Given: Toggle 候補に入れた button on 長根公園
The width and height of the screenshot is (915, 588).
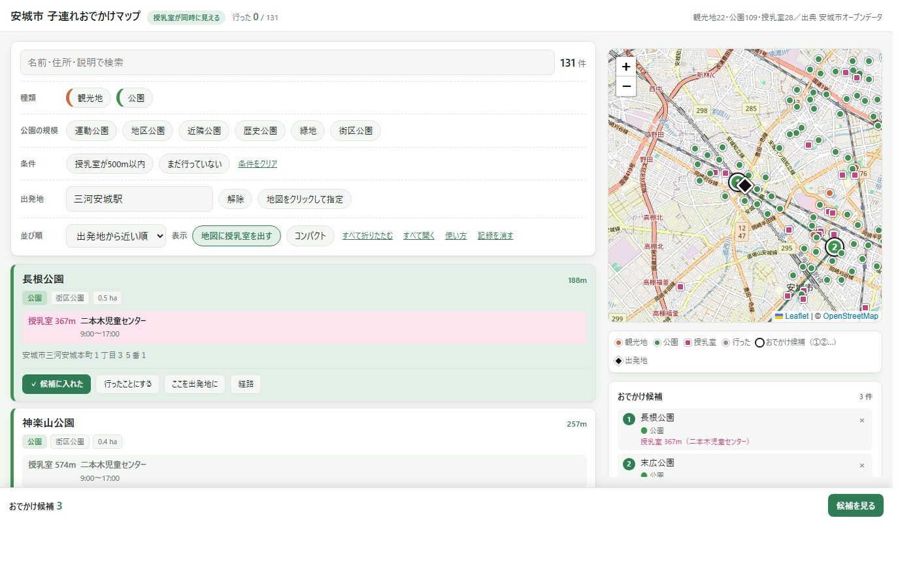Looking at the screenshot, I should (56, 384).
